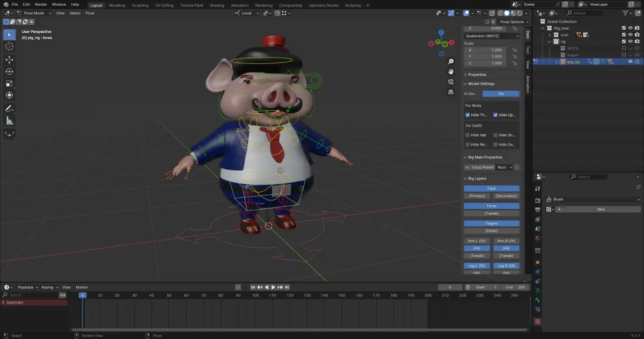Switch perspective/orthographic grid icon
This screenshot has width=644, height=339.
tap(451, 92)
